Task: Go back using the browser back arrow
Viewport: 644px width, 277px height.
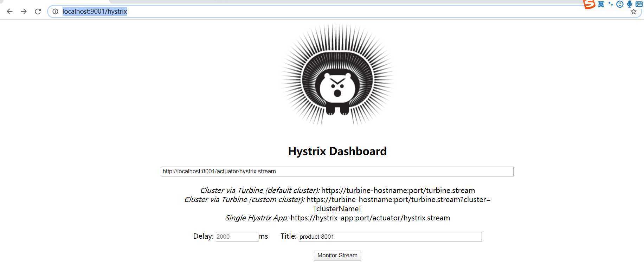Action: [x=9, y=12]
